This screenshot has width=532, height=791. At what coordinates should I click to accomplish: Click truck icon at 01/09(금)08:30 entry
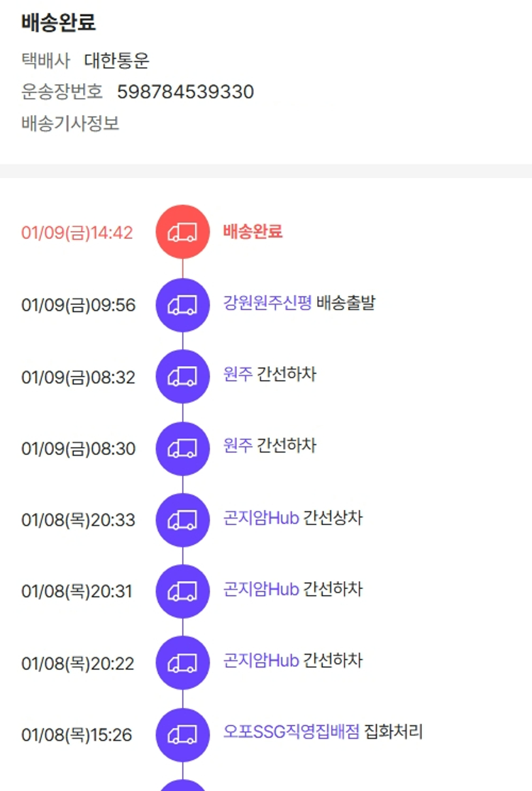pyautogui.click(x=182, y=448)
